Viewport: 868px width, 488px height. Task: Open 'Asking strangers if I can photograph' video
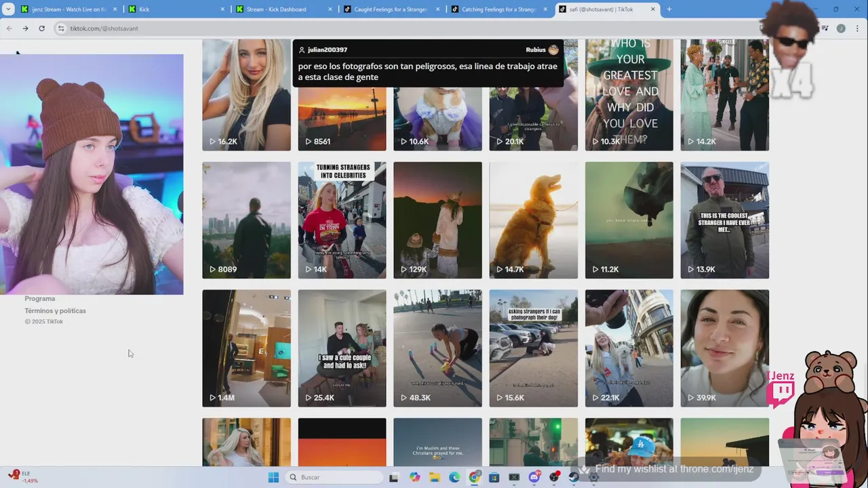[x=533, y=348]
